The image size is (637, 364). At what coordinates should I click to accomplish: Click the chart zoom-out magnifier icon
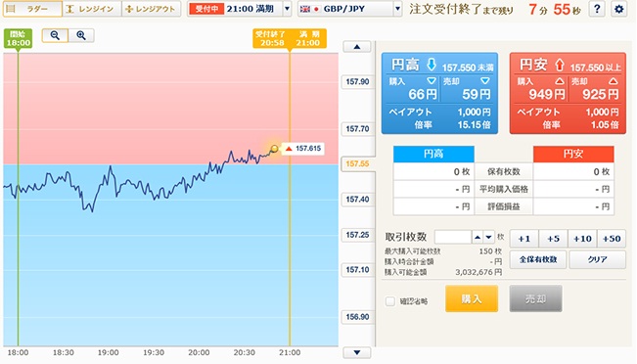(55, 36)
